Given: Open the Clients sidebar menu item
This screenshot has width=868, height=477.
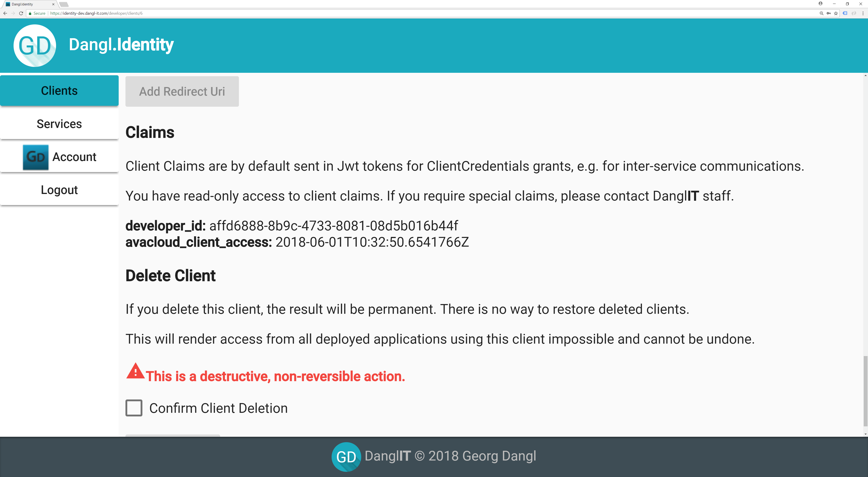Looking at the screenshot, I should [x=59, y=91].
